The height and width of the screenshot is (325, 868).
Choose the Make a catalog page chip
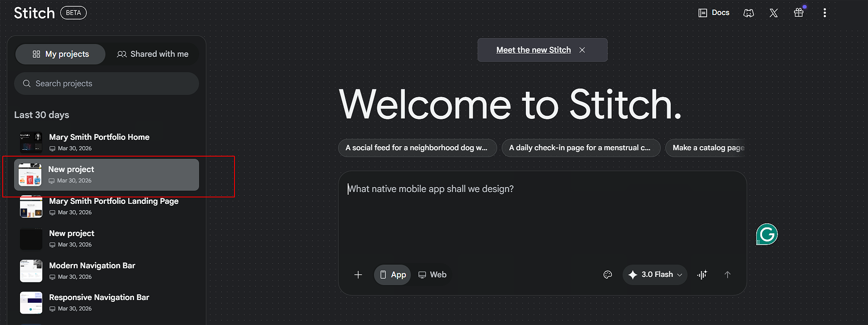click(705, 148)
